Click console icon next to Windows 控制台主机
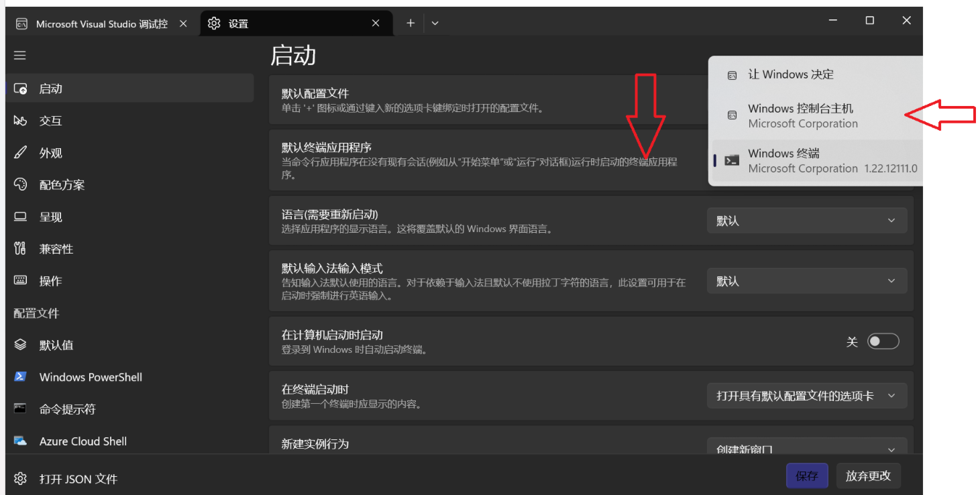The height and width of the screenshot is (495, 980). pos(732,115)
